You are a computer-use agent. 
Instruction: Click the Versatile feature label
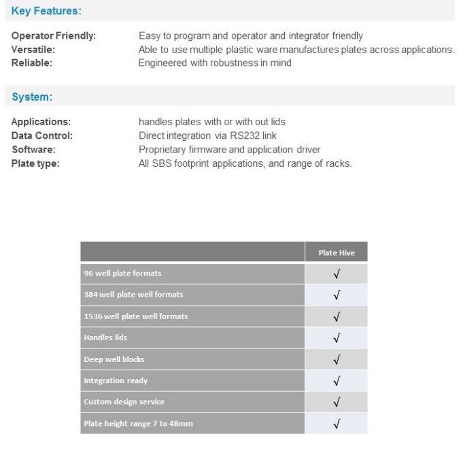[33, 50]
